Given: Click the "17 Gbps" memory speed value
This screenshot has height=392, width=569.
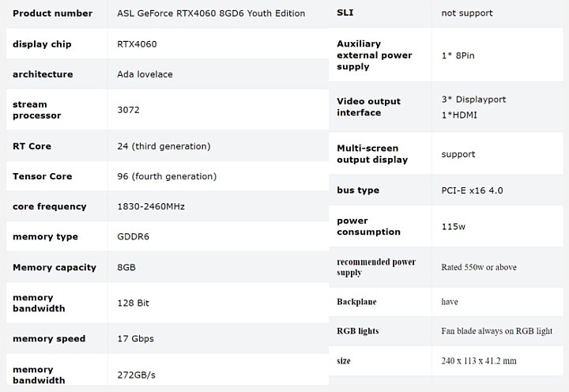Looking at the screenshot, I should coord(135,338).
